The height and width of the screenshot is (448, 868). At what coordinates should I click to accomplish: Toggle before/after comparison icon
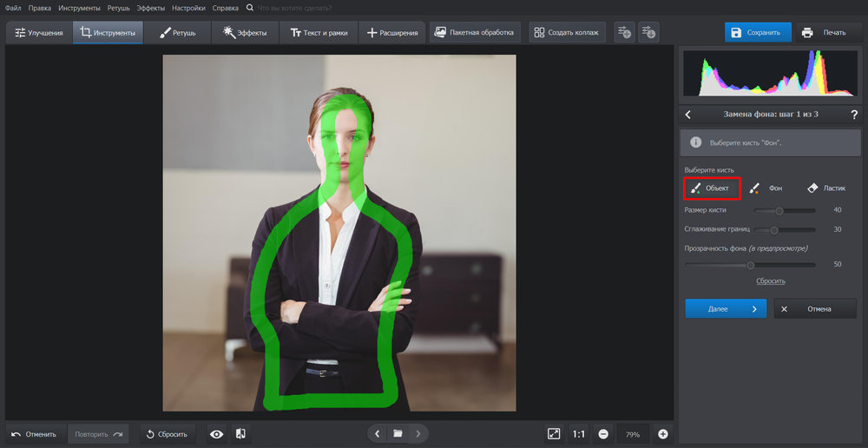pos(240,434)
